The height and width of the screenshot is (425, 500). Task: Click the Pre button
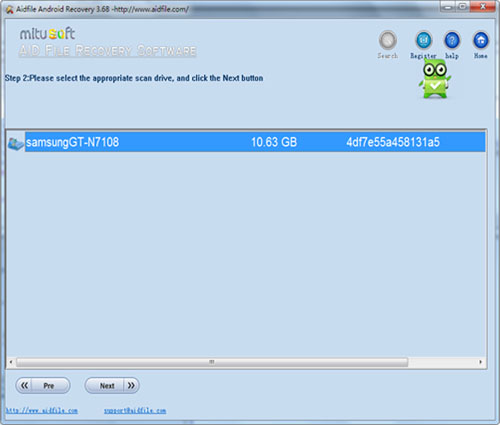[x=43, y=386]
